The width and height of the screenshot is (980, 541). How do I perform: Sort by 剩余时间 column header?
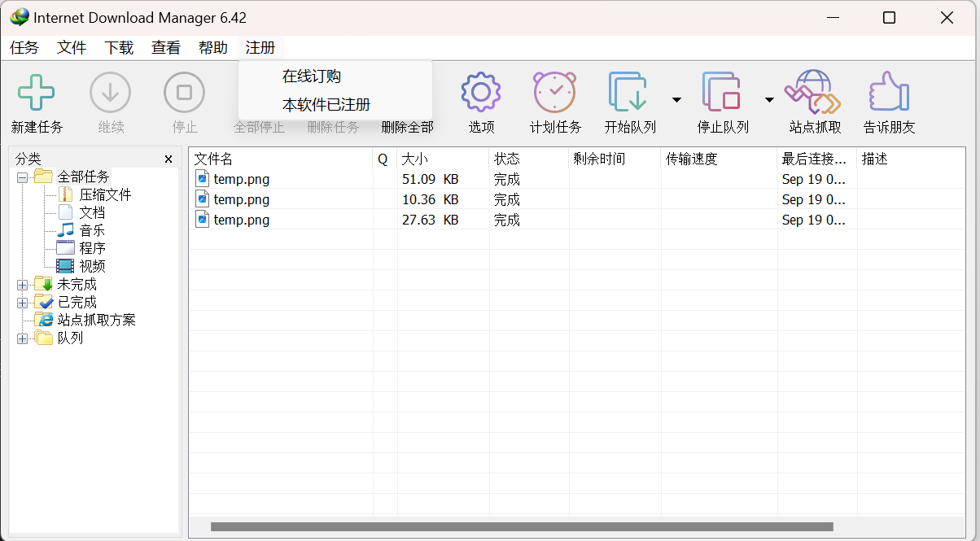click(615, 159)
